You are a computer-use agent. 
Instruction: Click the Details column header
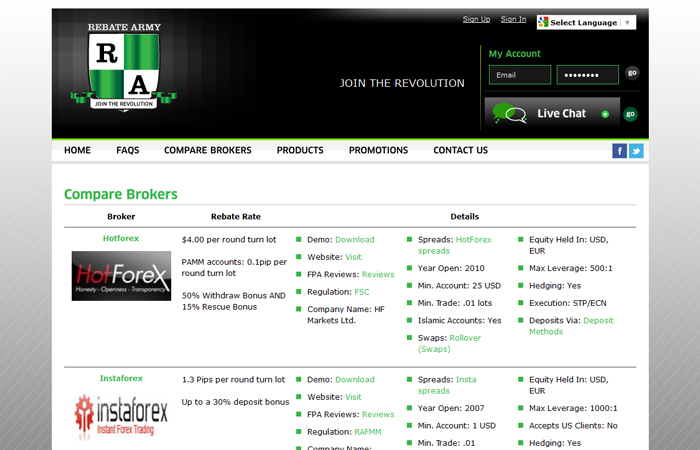tap(464, 217)
